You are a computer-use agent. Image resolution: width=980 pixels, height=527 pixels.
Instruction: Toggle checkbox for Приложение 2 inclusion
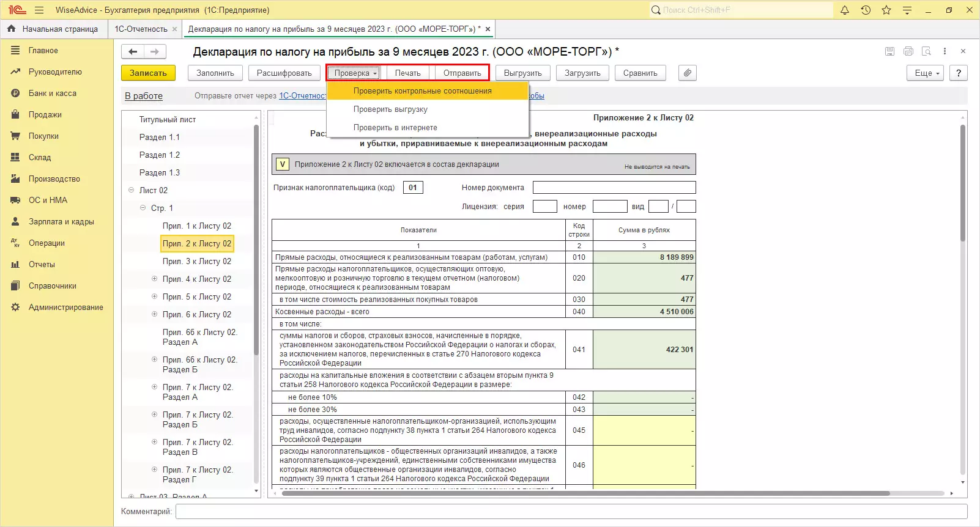[282, 164]
